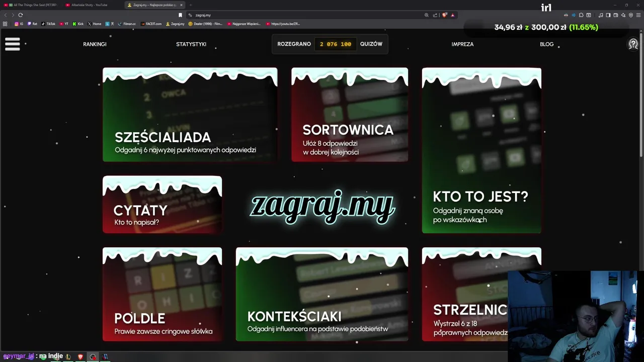Screen dimensions: 644x362
Task: Open Brave Shields lion icon
Action: click(444, 15)
